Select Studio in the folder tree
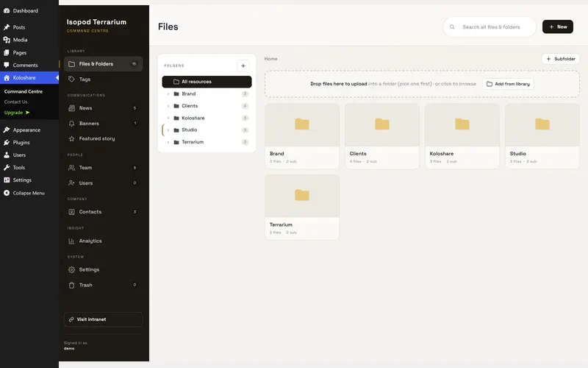 [x=207, y=130]
